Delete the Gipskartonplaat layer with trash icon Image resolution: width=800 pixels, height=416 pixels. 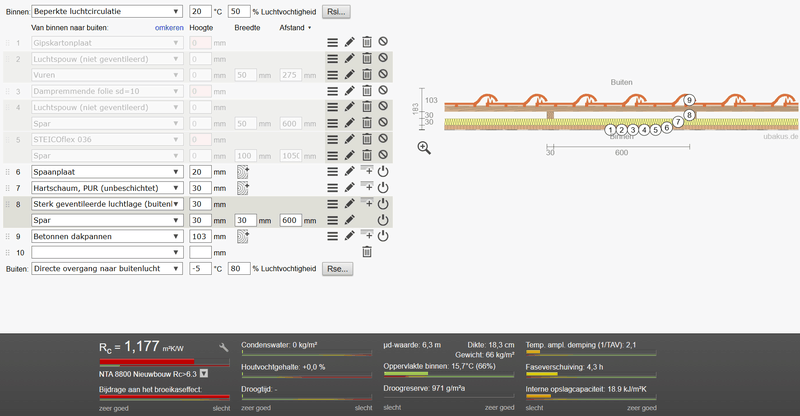tap(367, 42)
